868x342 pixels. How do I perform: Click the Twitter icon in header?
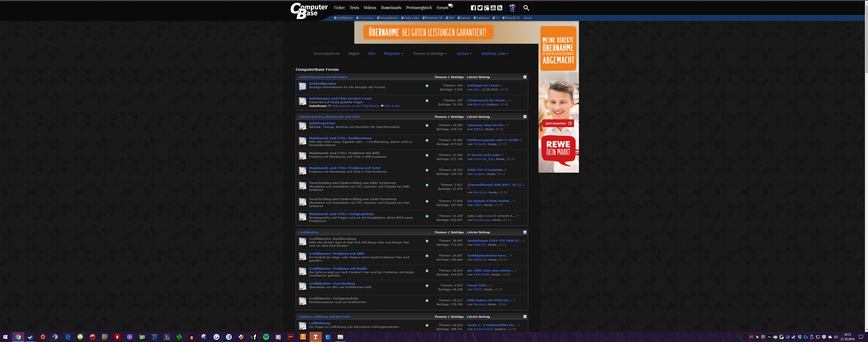coord(480,8)
